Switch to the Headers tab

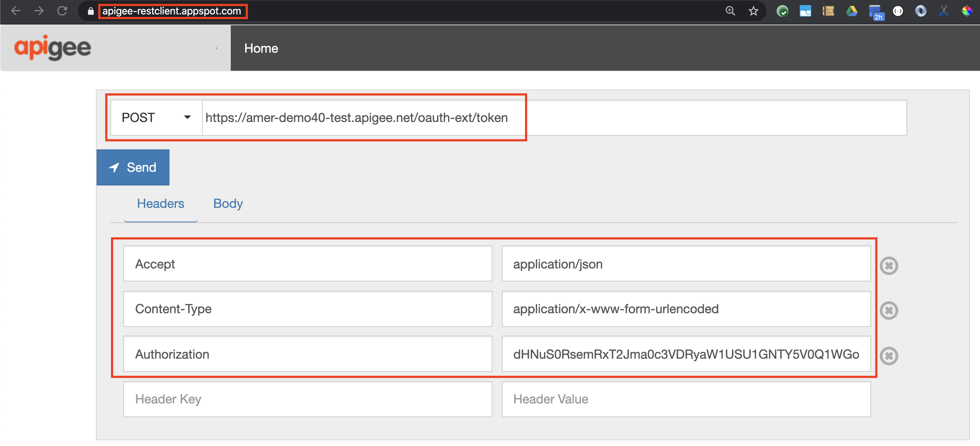[160, 204]
